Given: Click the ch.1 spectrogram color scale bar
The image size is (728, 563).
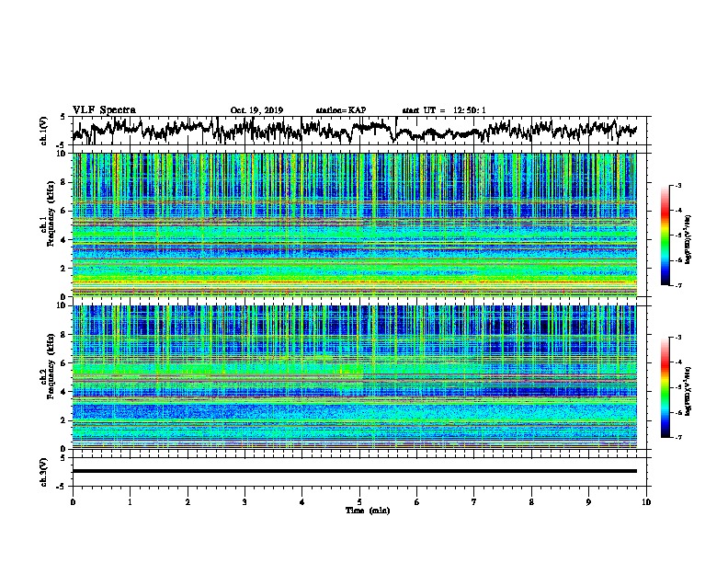Looking at the screenshot, I should pos(665,236).
